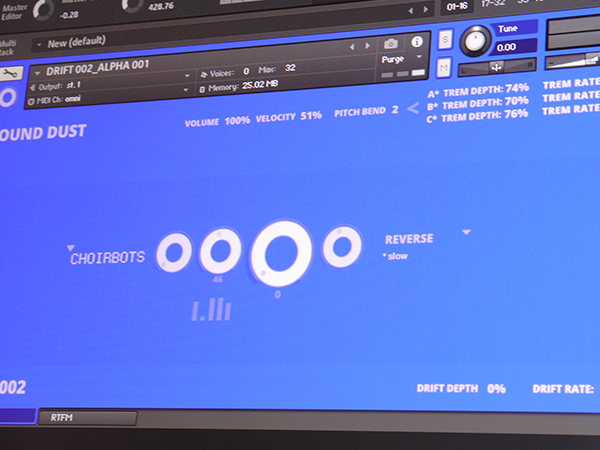Screen dimensions: 600x450
Task: Select the 01-16 rack page tab
Action: [457, 7]
